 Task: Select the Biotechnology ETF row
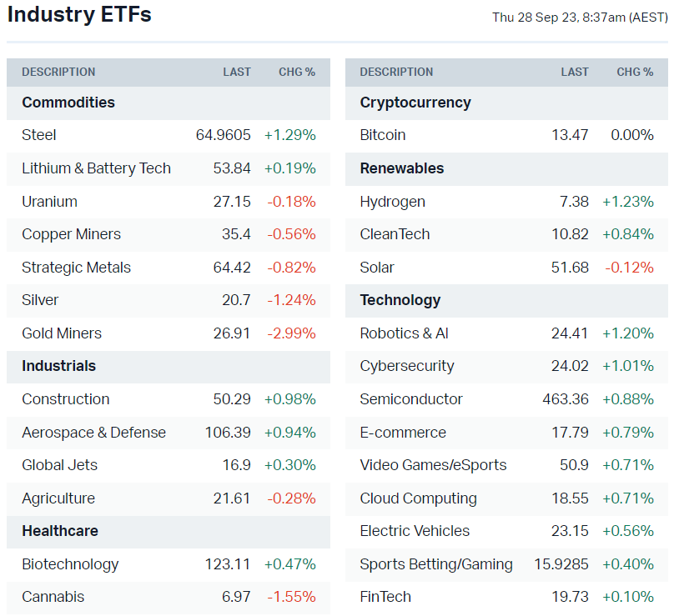click(x=70, y=564)
